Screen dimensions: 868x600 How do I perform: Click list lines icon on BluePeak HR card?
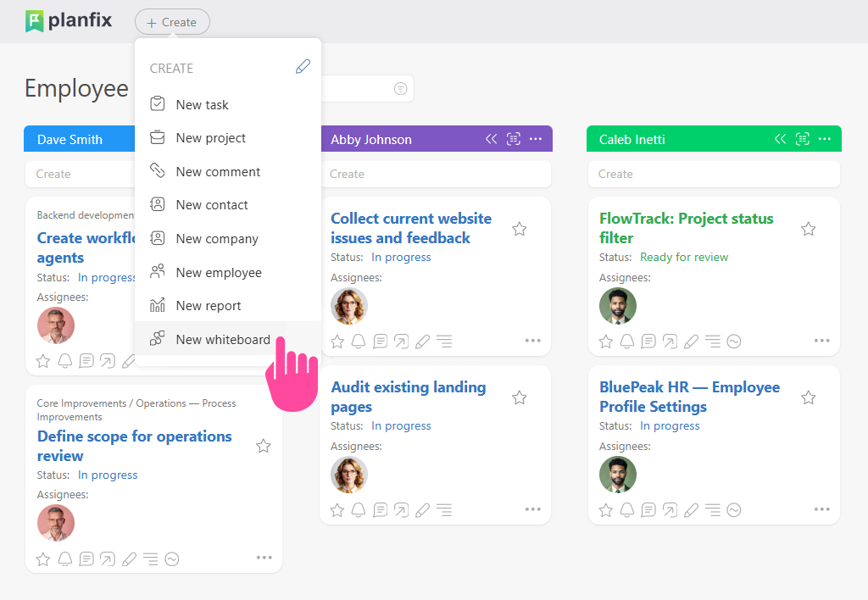[x=712, y=510]
